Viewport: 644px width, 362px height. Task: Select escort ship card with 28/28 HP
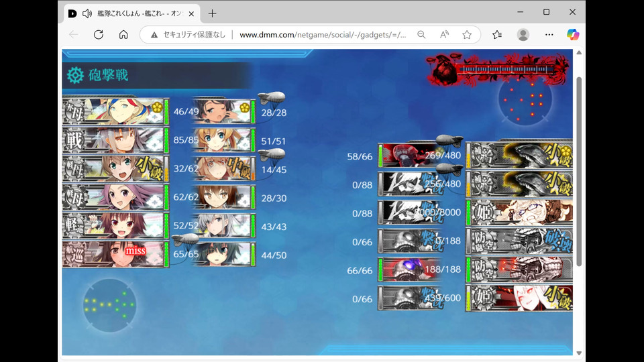[224, 111]
